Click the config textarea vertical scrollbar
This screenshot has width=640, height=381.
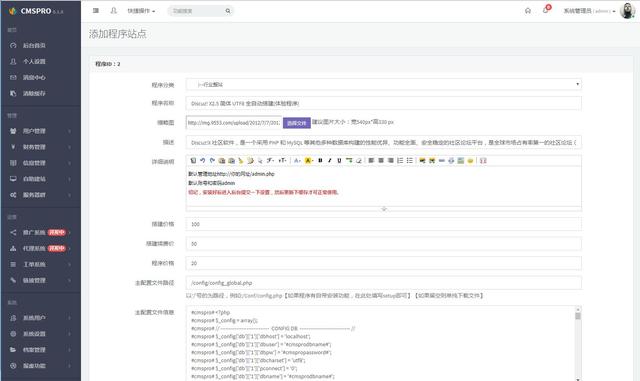coord(578,343)
